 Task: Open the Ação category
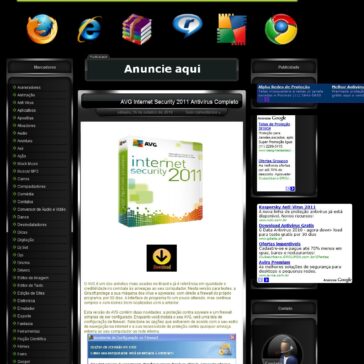[x=21, y=156]
